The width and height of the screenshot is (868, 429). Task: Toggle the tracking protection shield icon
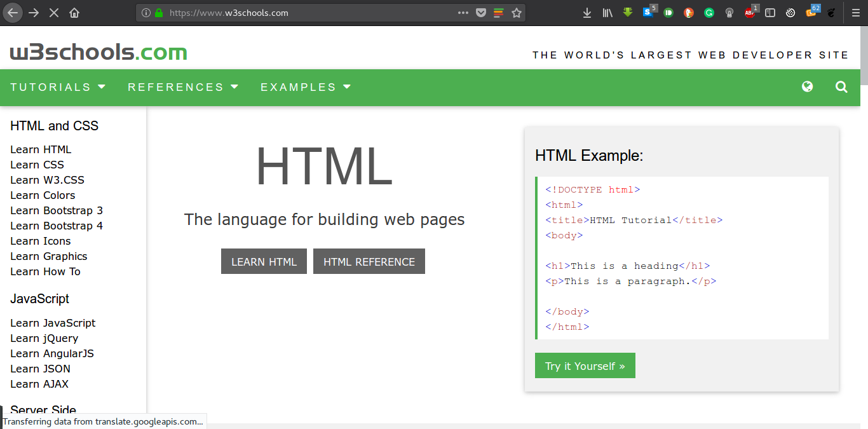point(481,12)
